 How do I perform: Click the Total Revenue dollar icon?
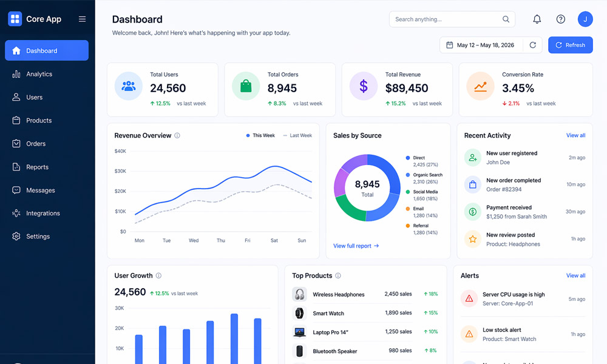coord(363,86)
